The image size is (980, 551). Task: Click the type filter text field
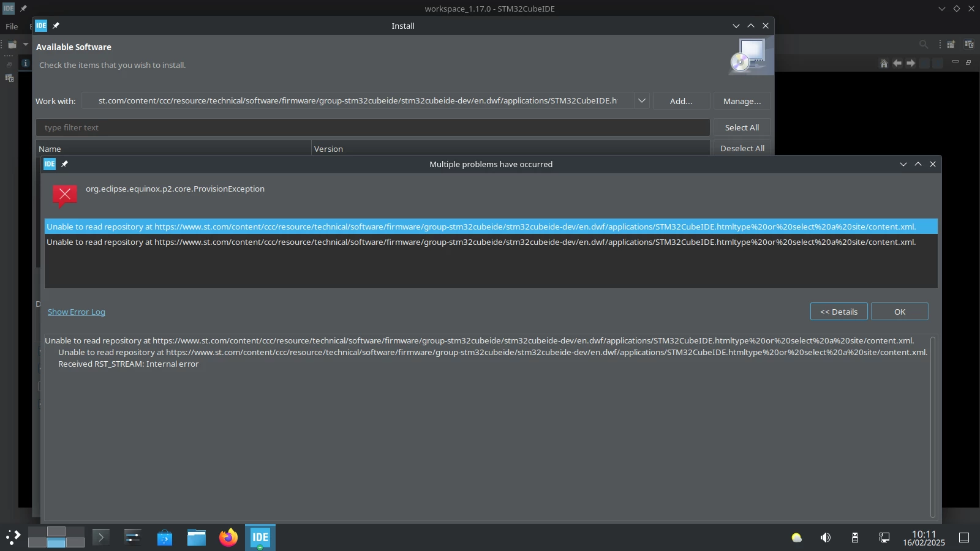372,127
